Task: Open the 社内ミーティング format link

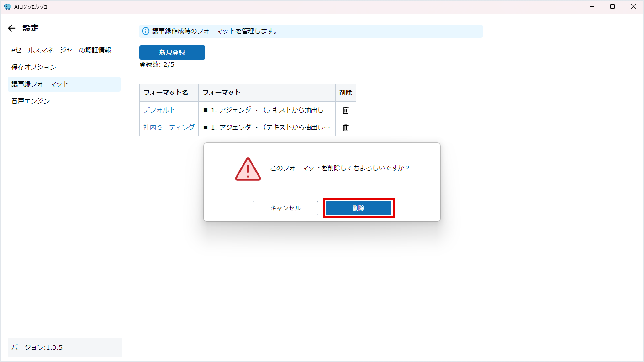Action: tap(169, 128)
